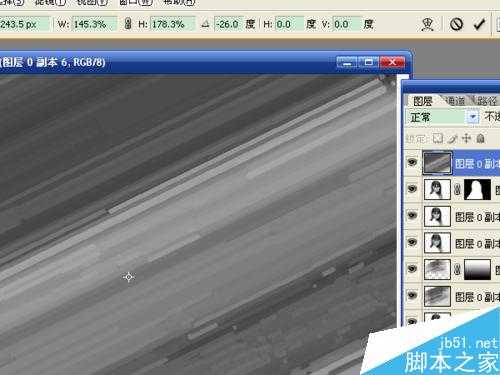Select the fourth layer's portrait thumbnail
The image size is (500, 375).
(437, 243)
